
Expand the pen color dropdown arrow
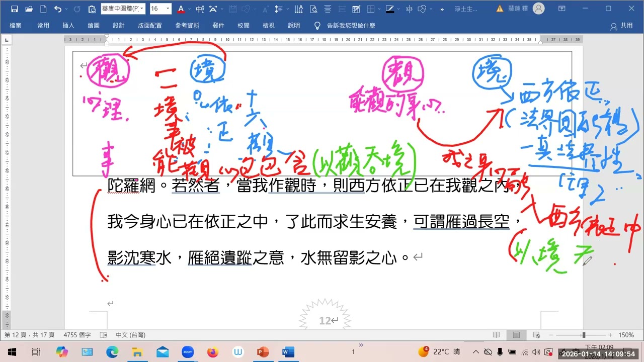[397, 9]
